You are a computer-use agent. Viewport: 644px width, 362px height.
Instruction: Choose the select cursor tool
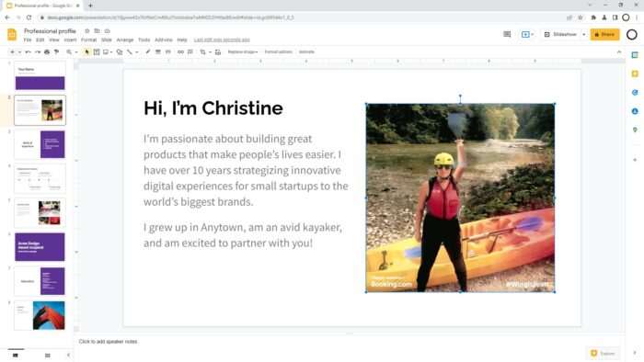(x=86, y=52)
